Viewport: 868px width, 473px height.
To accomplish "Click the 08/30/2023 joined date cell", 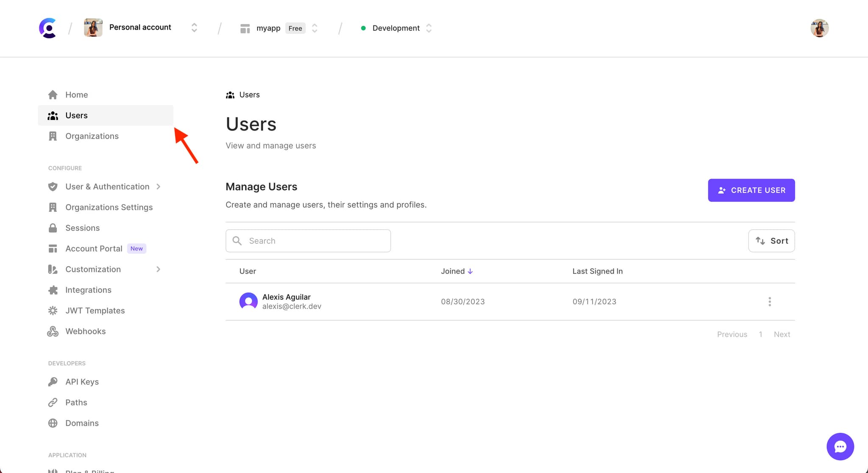I will click(x=463, y=302).
